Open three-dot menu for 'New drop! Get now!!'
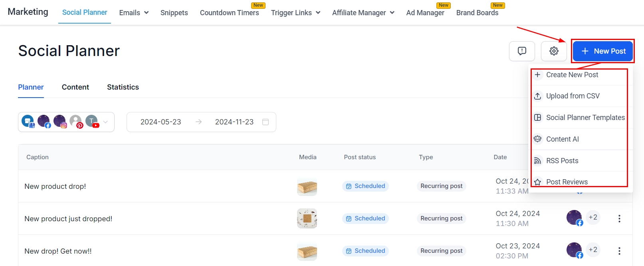The height and width of the screenshot is (266, 644). pyautogui.click(x=619, y=251)
